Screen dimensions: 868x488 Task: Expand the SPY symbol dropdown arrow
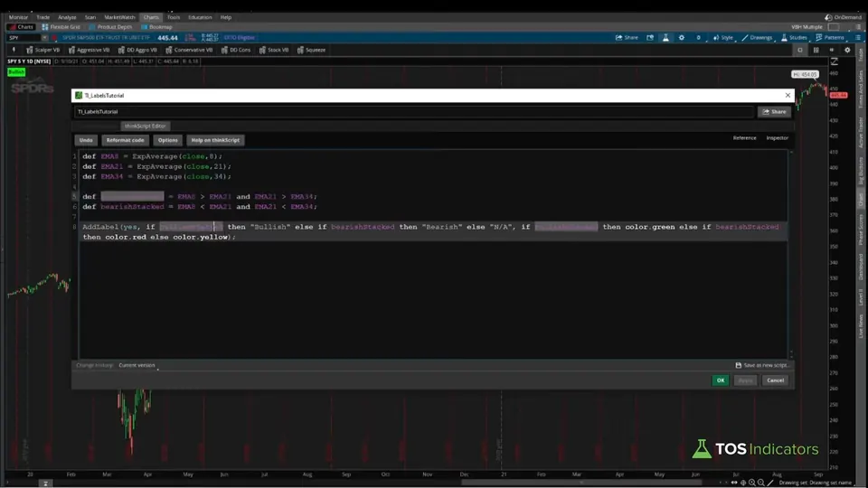click(44, 38)
